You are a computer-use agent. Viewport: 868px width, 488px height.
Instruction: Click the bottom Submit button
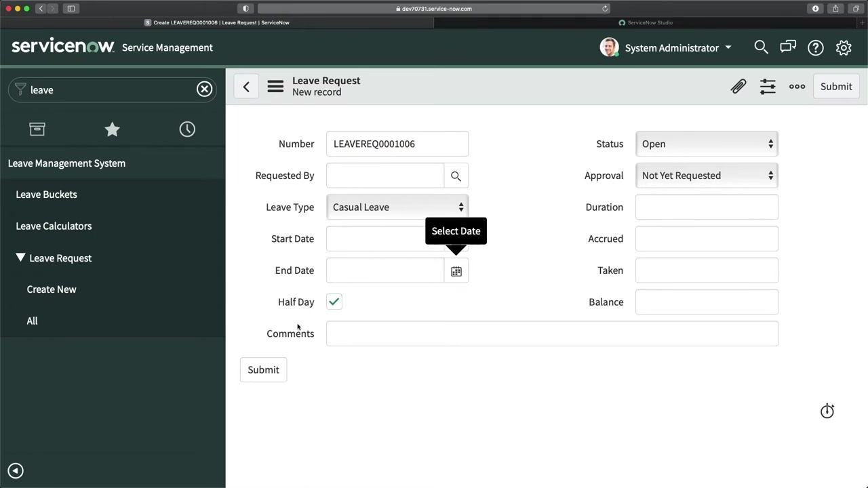263,370
